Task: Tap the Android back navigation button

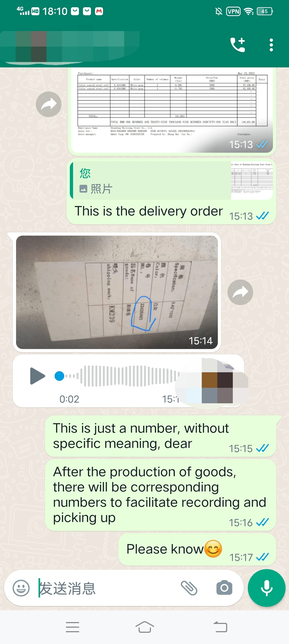Action: (x=220, y=627)
